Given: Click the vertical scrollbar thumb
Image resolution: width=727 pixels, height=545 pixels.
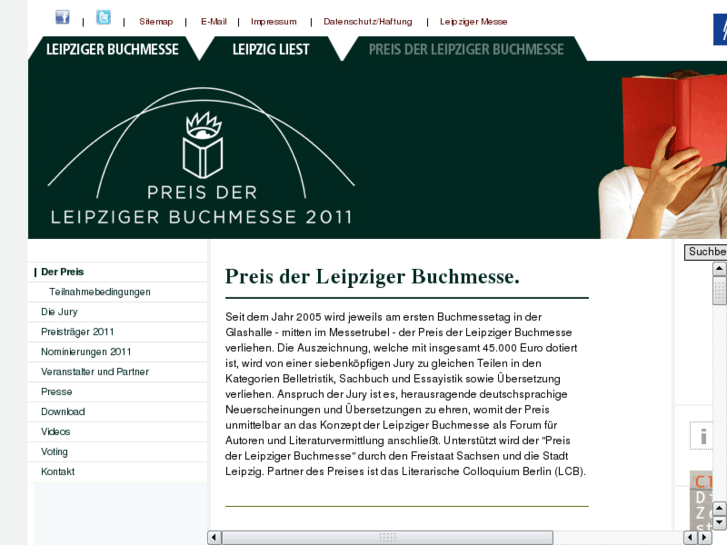Looking at the screenshot, I should pos(719,291).
